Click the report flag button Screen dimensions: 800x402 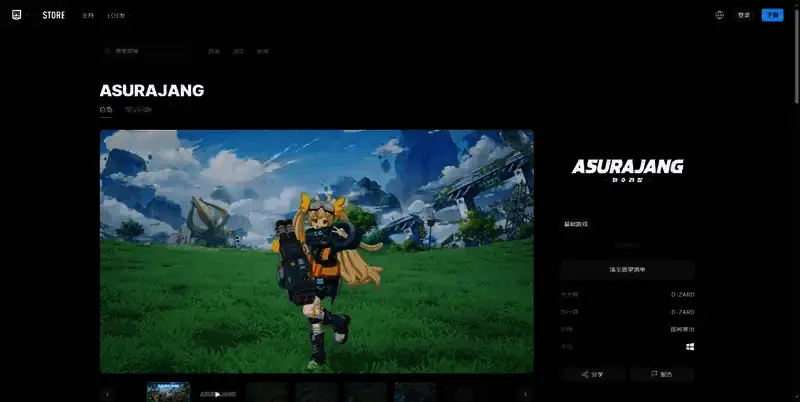pos(661,374)
